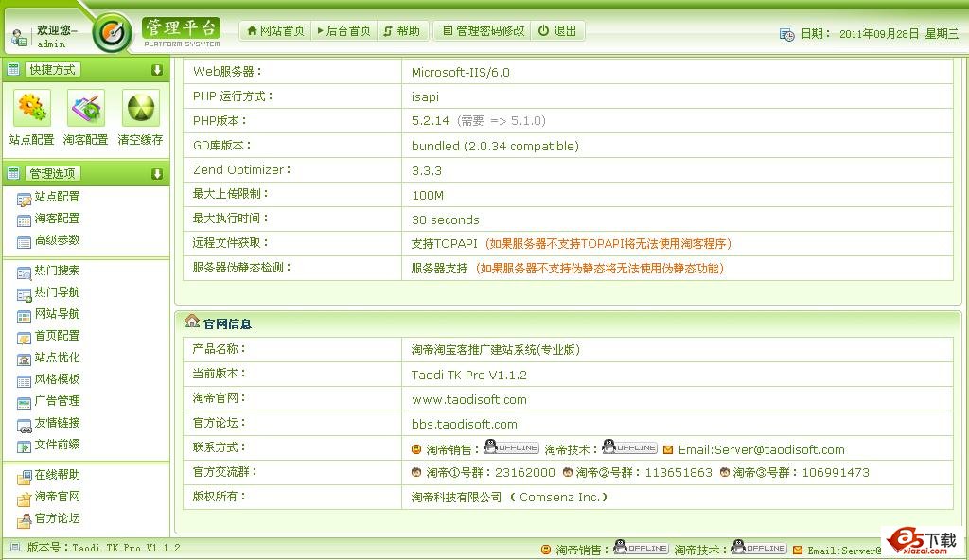Open 后台首页 in the top navigation
This screenshot has width=969, height=560.
click(x=343, y=31)
